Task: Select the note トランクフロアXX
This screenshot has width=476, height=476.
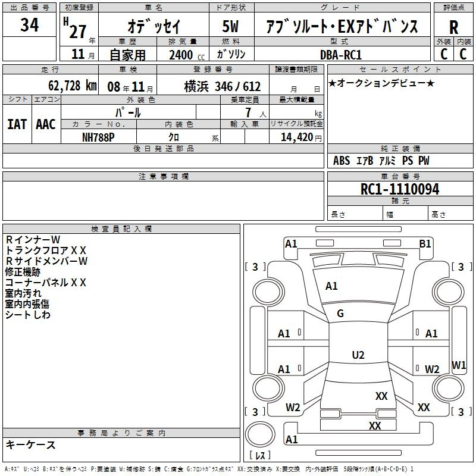Action: coord(46,250)
